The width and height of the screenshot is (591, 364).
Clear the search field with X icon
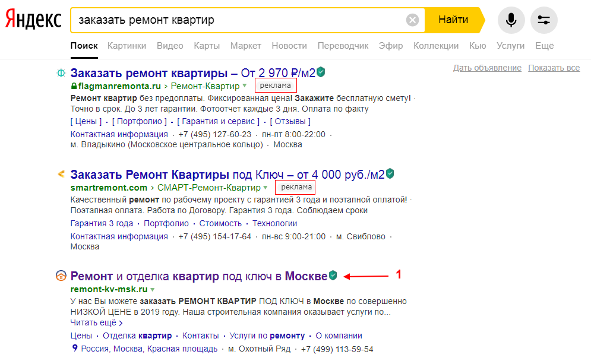click(x=412, y=20)
